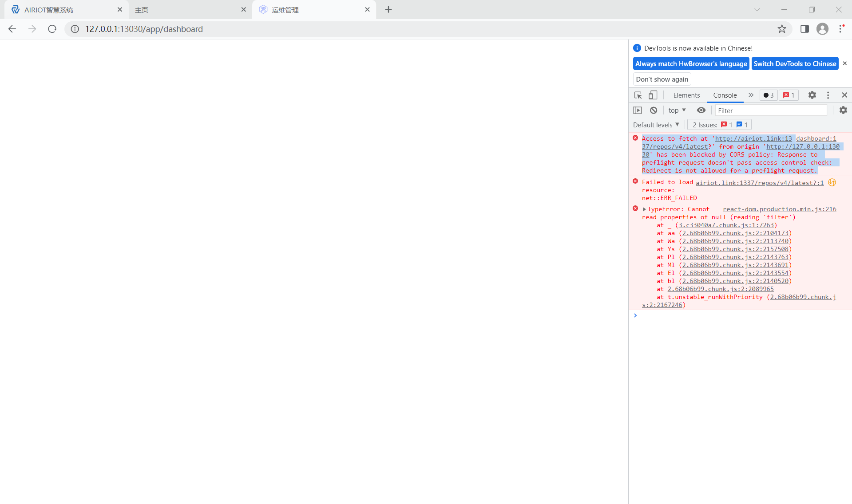The image size is (852, 504).
Task: Open the tab search chevron
Action: 757,9
